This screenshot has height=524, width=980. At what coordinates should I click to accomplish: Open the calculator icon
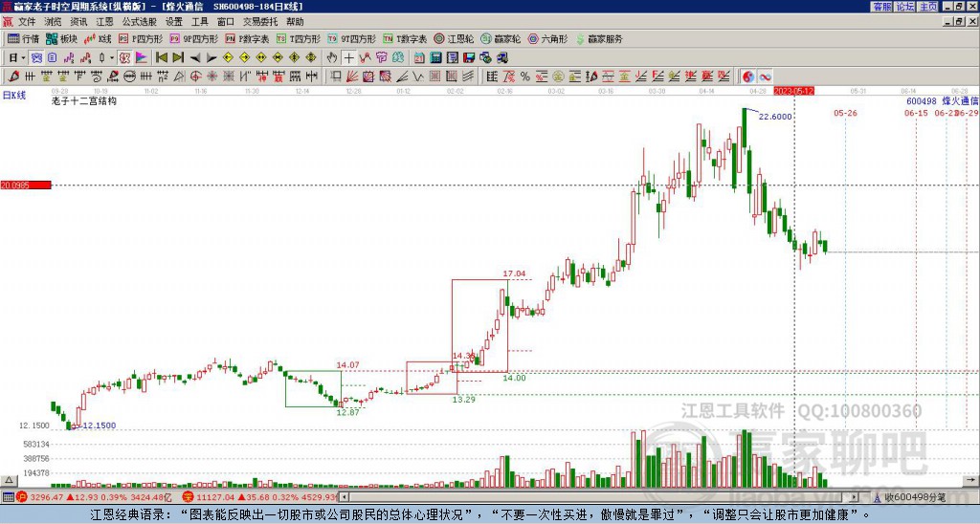coord(435,58)
